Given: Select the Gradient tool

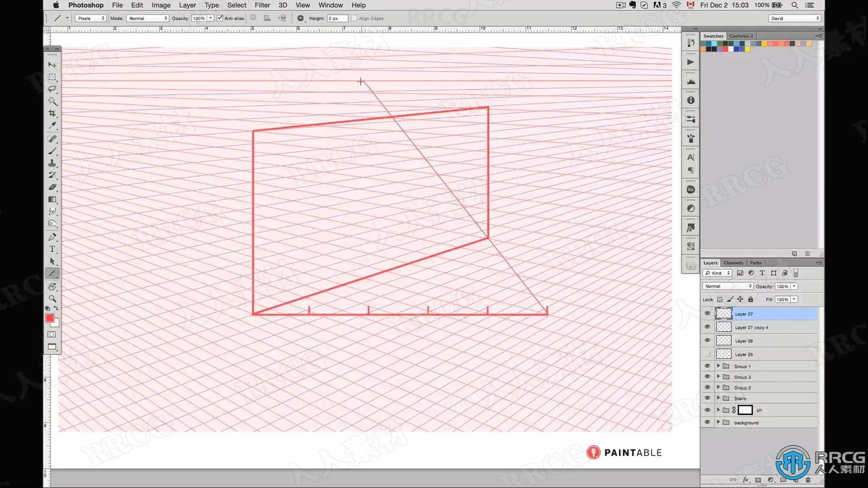Looking at the screenshot, I should point(52,200).
